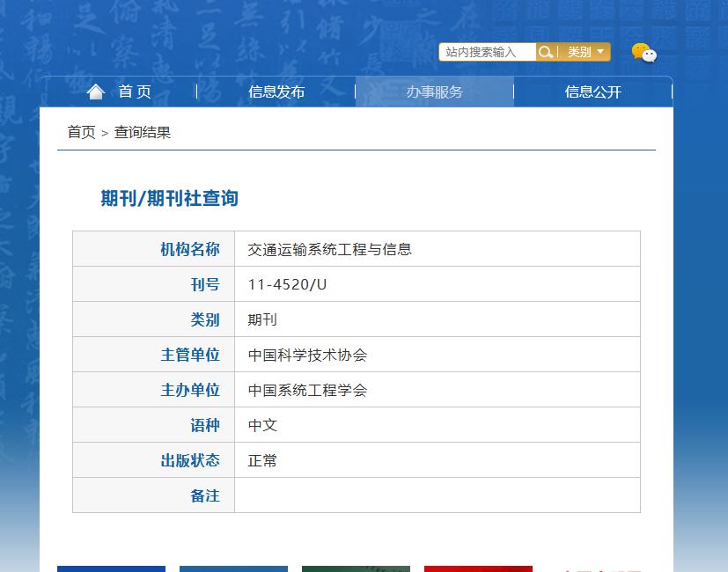Select the 期刊 category value
The height and width of the screenshot is (572, 728).
pos(262,319)
